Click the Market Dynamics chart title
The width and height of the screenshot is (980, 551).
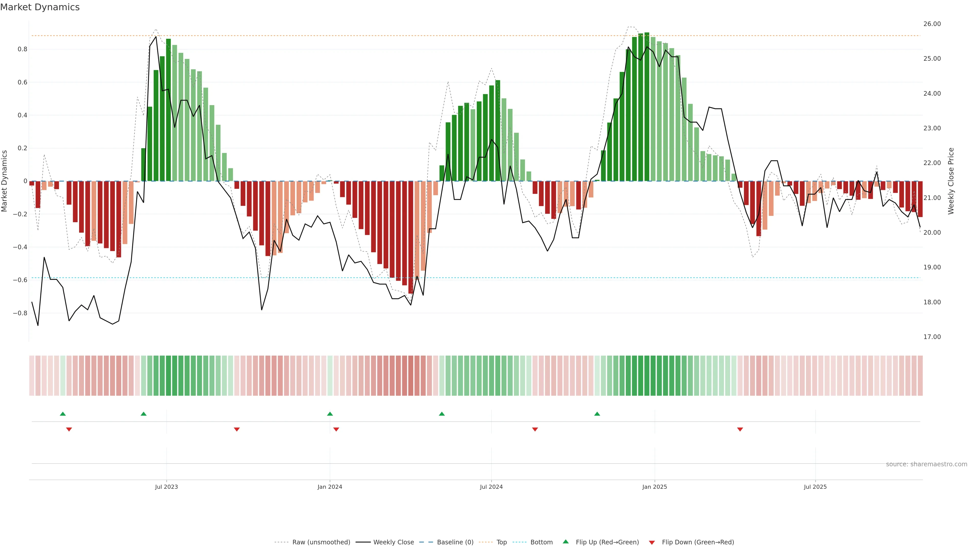[40, 7]
